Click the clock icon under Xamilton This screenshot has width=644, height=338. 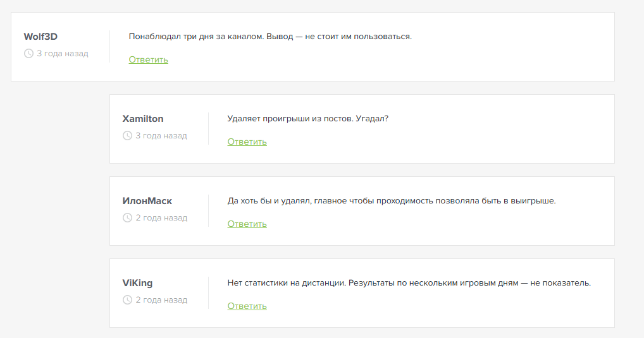pyautogui.click(x=127, y=136)
